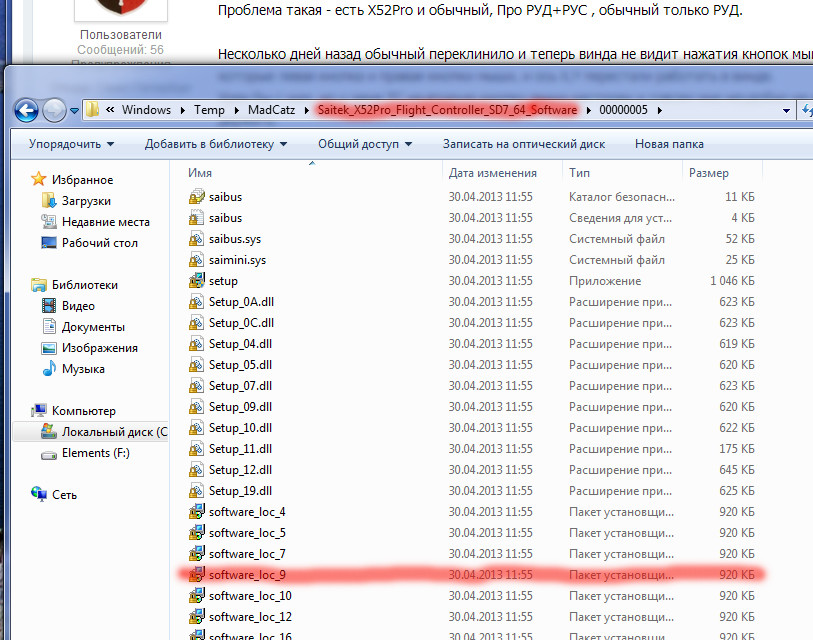This screenshot has width=813, height=640.
Task: Select software_loc_4 installer icon
Action: 197,512
